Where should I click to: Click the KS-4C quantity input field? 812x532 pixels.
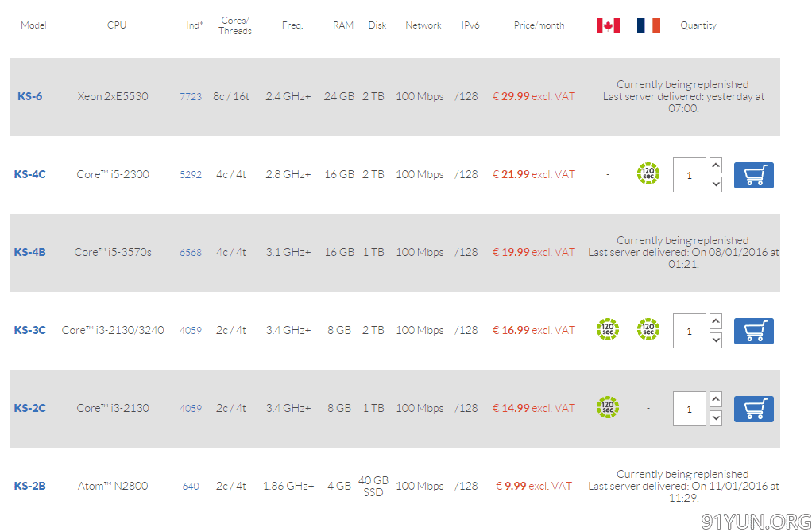coord(690,175)
